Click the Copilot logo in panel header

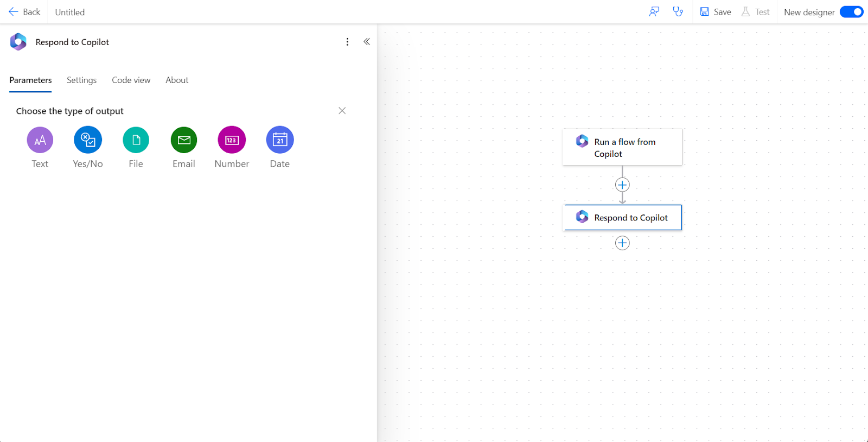pos(18,42)
